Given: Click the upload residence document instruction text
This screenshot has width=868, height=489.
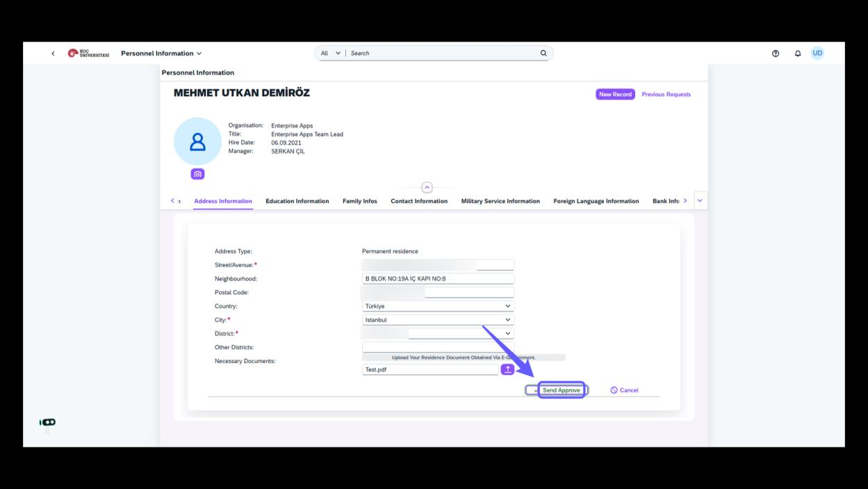Looking at the screenshot, I should click(x=464, y=358).
